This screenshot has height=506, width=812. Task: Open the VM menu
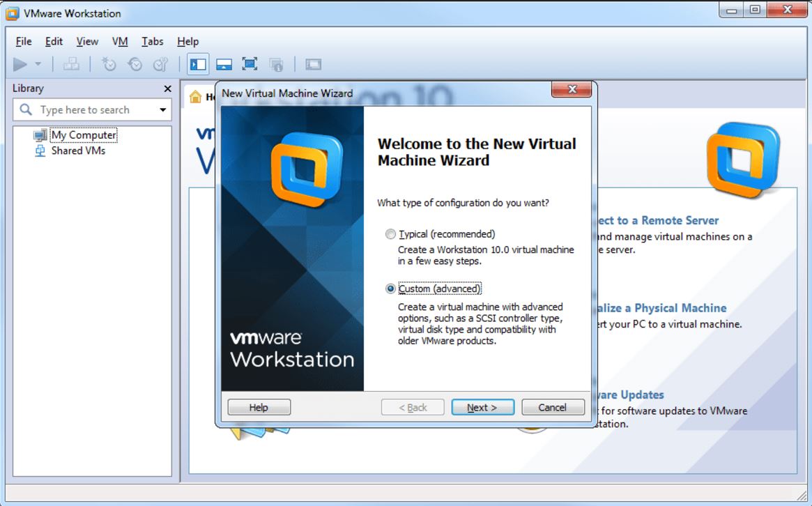coord(119,41)
